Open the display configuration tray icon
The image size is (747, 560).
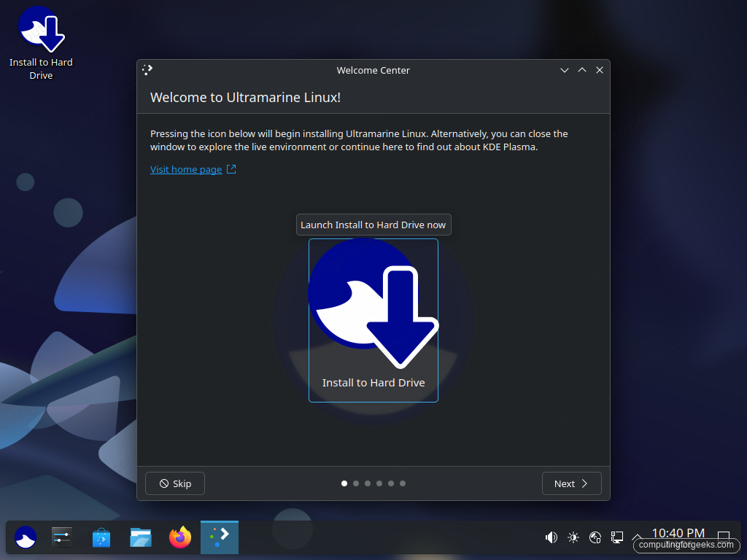[x=617, y=537]
